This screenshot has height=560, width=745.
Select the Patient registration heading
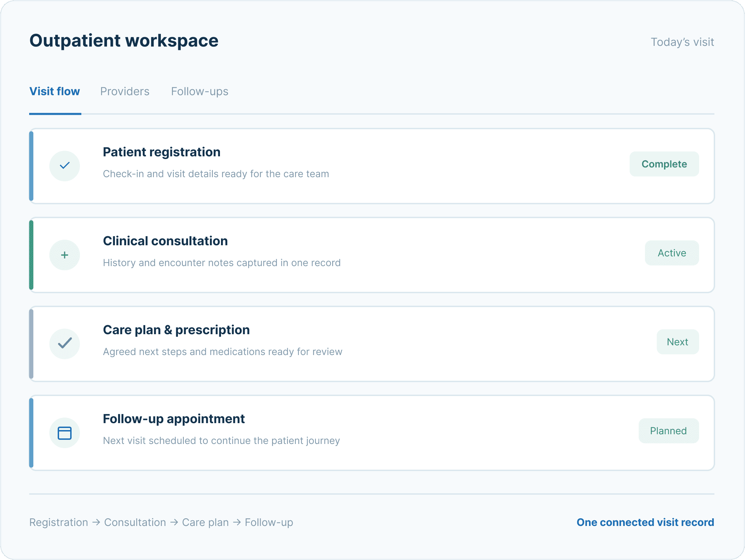162,152
